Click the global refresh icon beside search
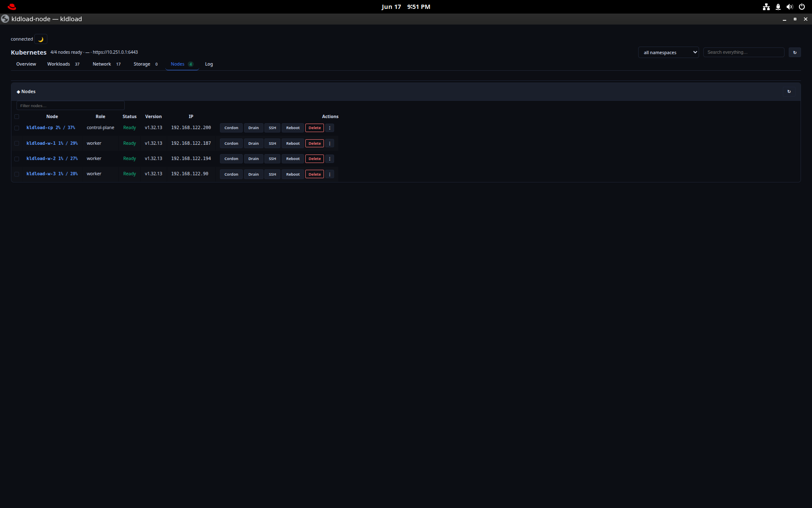812x508 pixels. [795, 52]
